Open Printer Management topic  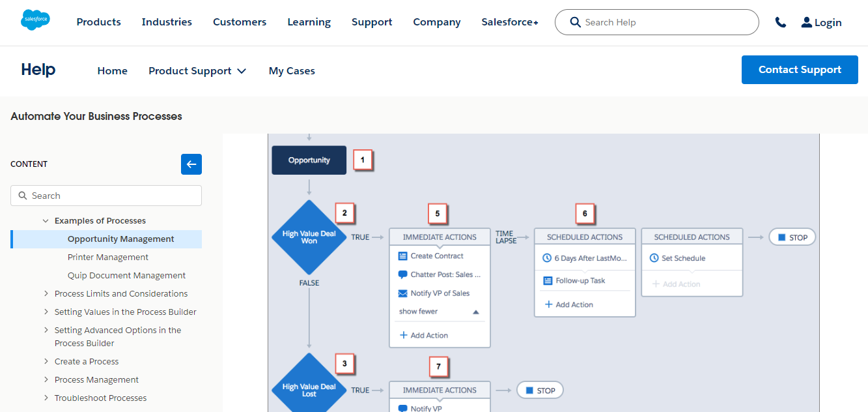108,257
